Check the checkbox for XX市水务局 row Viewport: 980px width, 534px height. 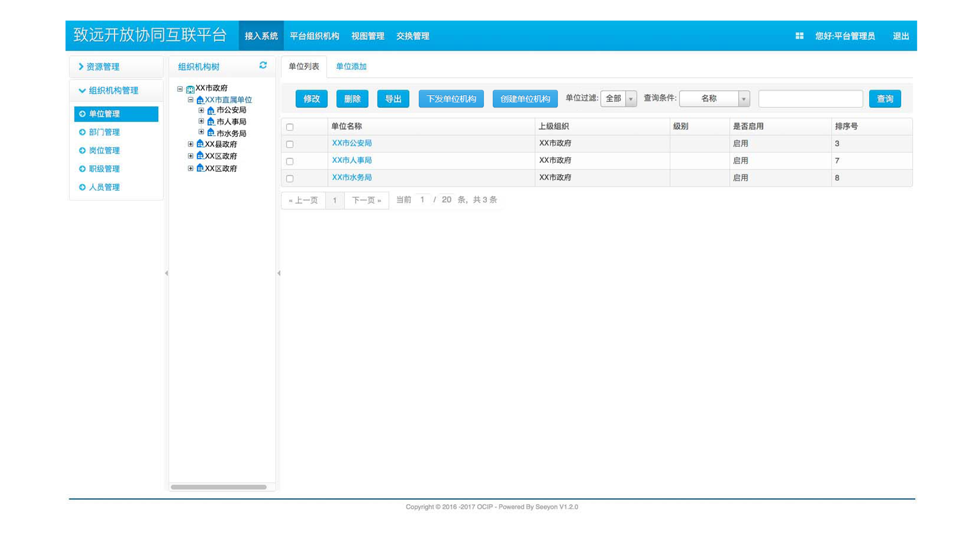(x=289, y=178)
